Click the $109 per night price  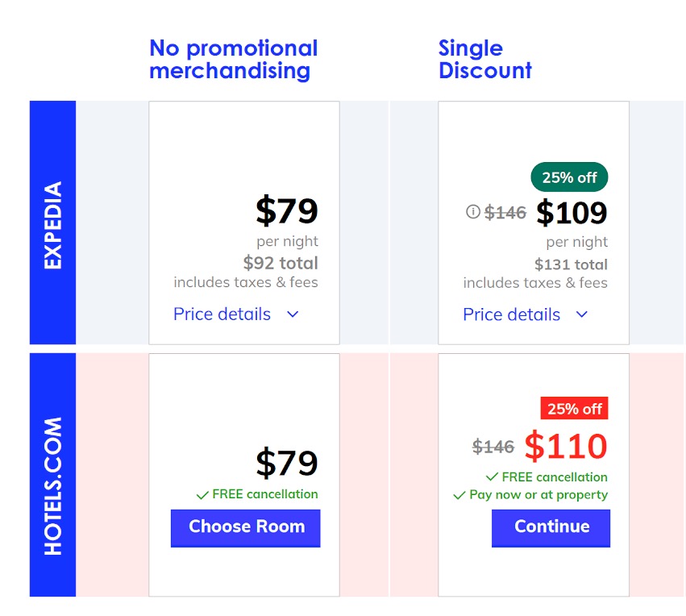[x=572, y=213]
